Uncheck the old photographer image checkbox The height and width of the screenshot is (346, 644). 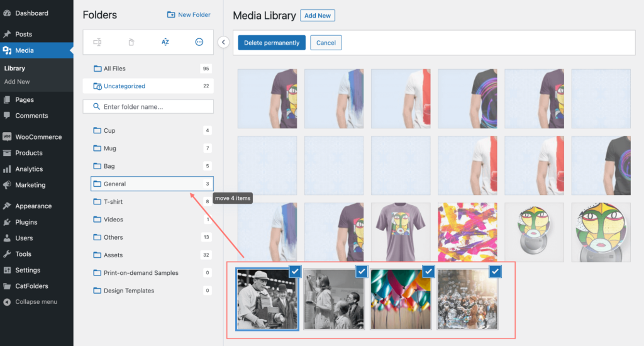pyautogui.click(x=295, y=271)
